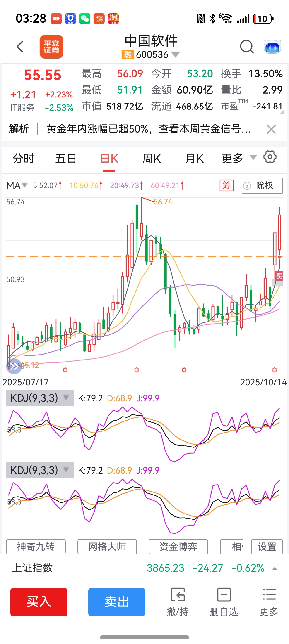Tap the end date 2025/10/14
289x644 pixels.
[263, 382]
